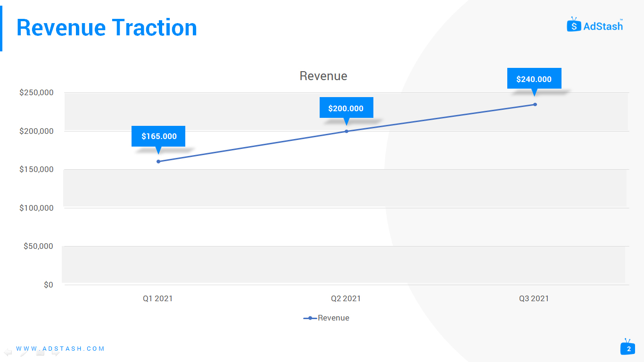Click the slide number 2 badge
644x362 pixels.
pyautogui.click(x=628, y=347)
